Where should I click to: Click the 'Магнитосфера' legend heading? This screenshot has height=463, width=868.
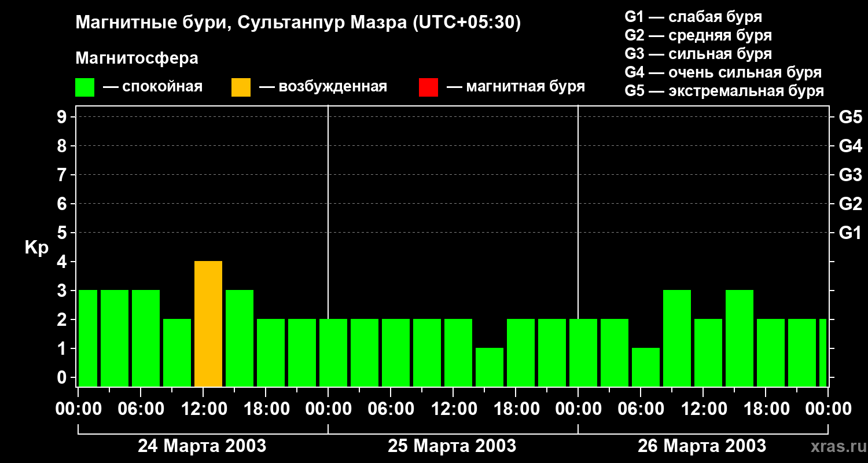pyautogui.click(x=137, y=58)
